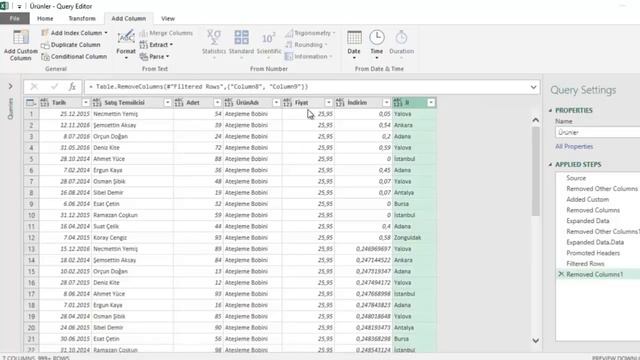Select the Expanded Data.Data step
The width and height of the screenshot is (640, 360).
click(x=595, y=242)
